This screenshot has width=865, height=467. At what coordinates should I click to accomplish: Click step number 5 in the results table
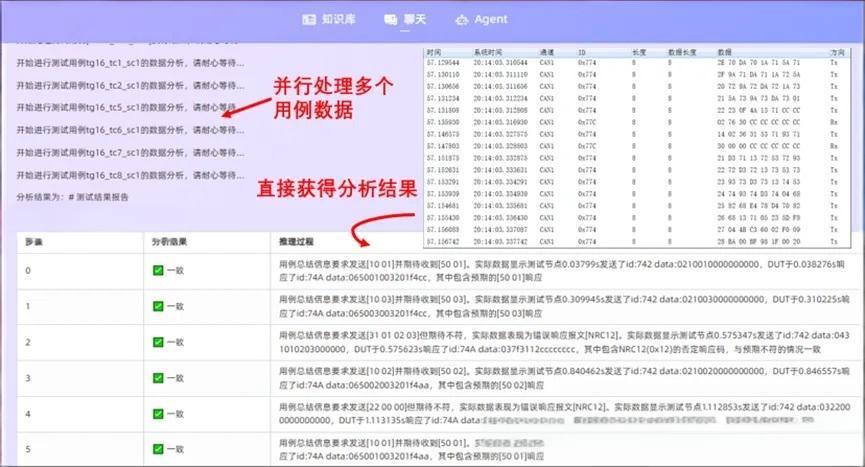click(x=28, y=449)
